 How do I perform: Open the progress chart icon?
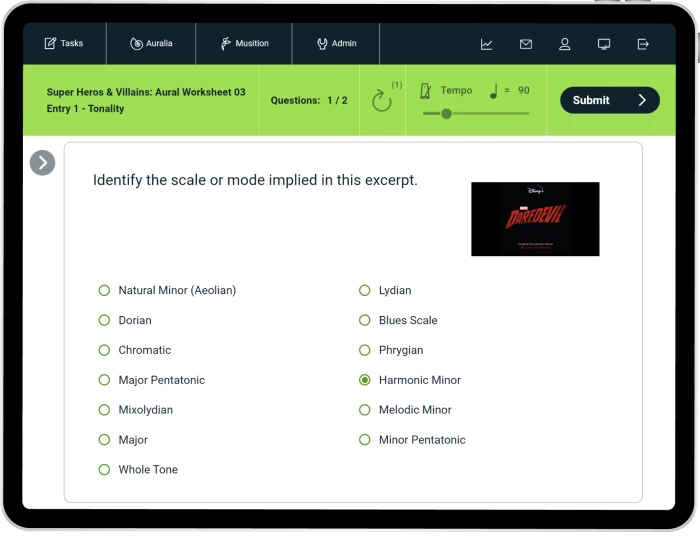coord(486,44)
